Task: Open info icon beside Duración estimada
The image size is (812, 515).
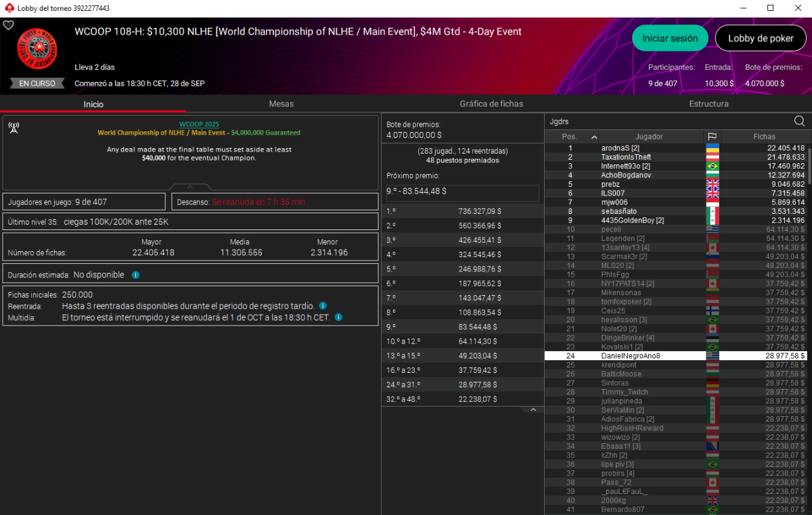Action: coord(136,275)
